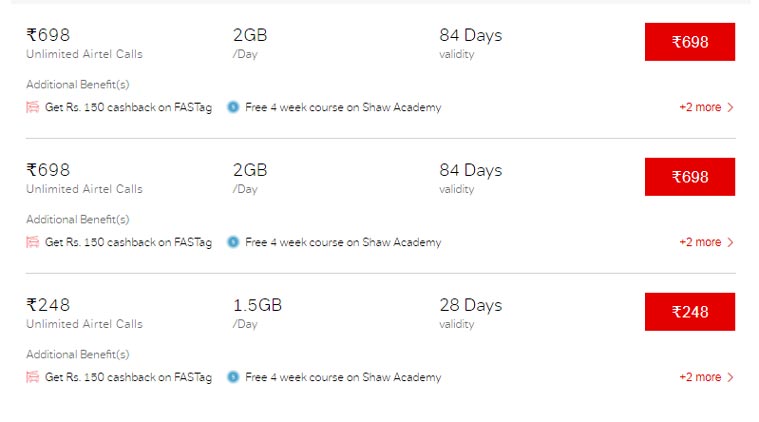Click the '28 Days' validity text
This screenshot has height=422, width=759.
point(470,306)
